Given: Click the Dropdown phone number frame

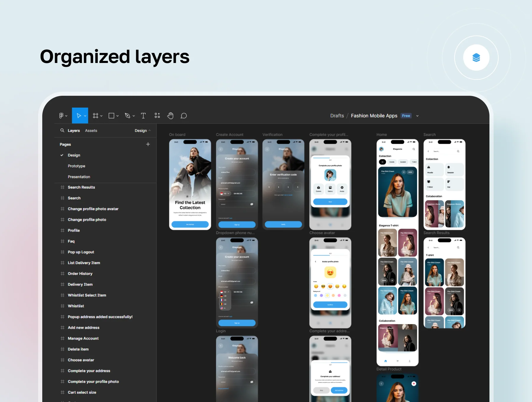Looking at the screenshot, I should [237, 283].
